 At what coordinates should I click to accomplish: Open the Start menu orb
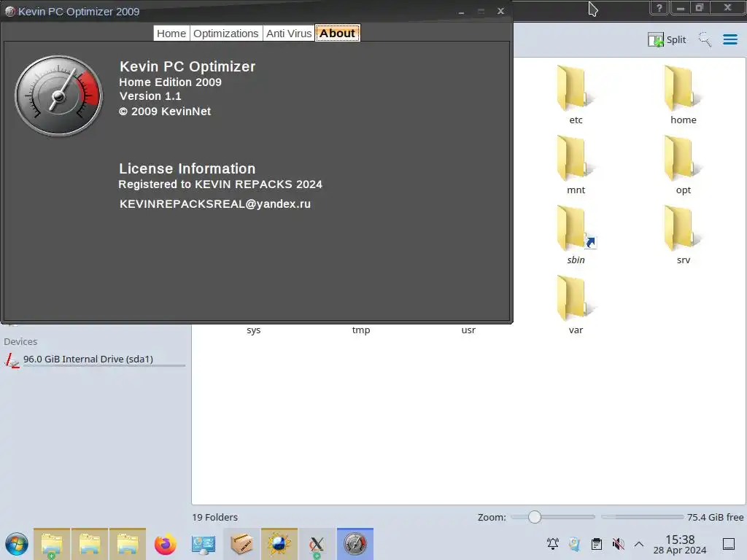click(17, 544)
